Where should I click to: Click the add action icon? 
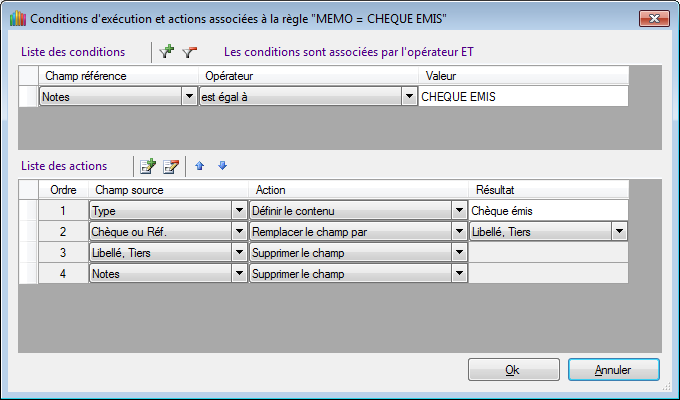[148, 166]
